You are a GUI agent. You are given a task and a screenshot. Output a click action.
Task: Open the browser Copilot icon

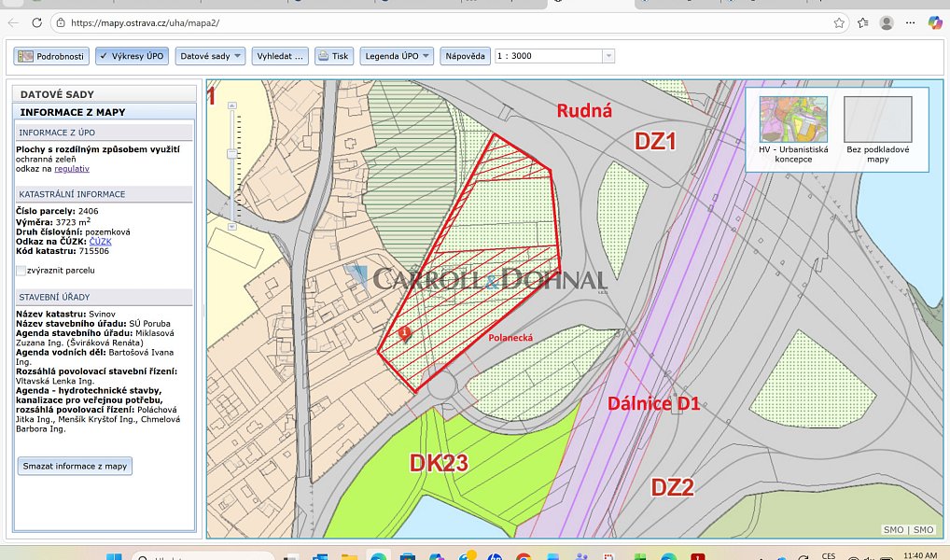coord(935,23)
